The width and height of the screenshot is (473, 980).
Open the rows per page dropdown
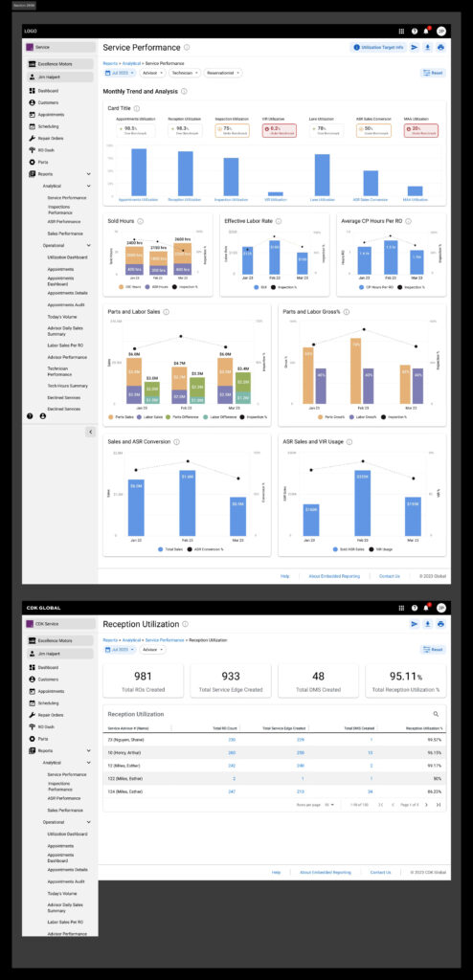(x=329, y=804)
